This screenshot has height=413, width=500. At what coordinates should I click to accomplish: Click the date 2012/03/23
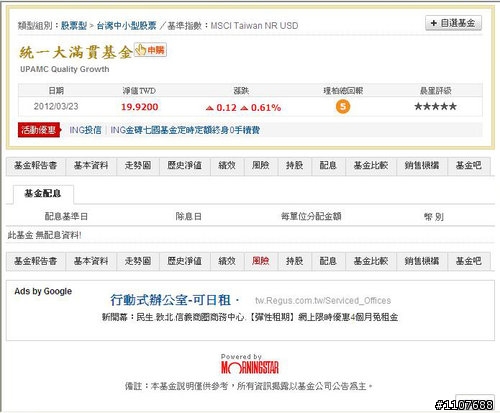(56, 106)
